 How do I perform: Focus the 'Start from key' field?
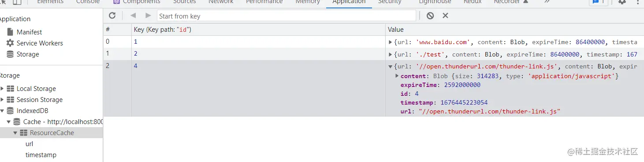(286, 16)
